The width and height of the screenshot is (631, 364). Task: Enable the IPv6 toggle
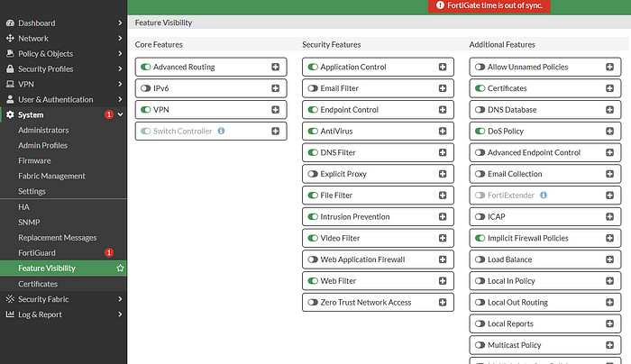pos(146,88)
